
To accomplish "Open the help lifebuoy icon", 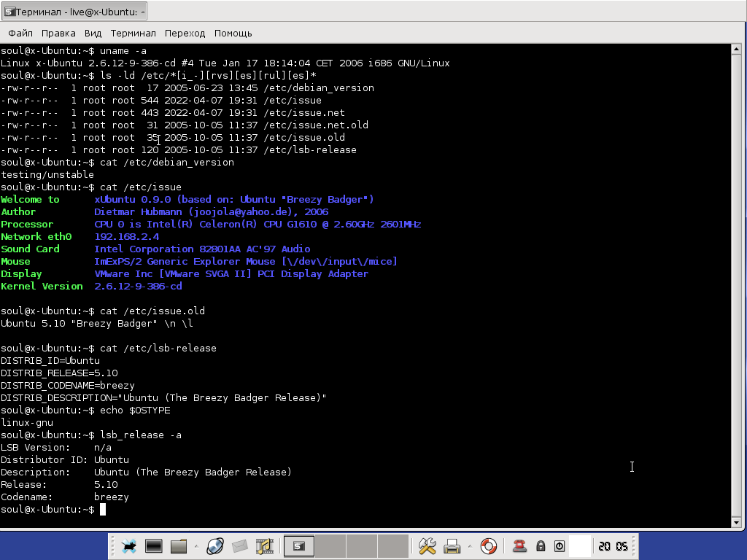I will coord(488,545).
